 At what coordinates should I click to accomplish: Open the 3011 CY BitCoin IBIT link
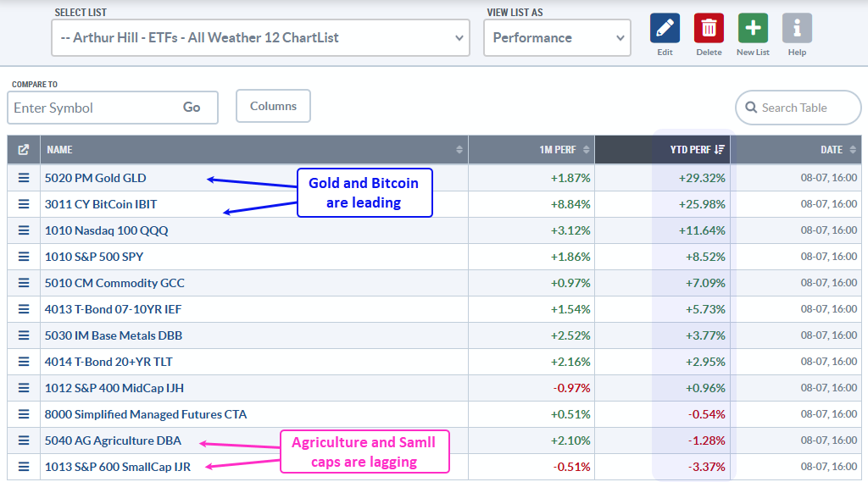click(101, 204)
